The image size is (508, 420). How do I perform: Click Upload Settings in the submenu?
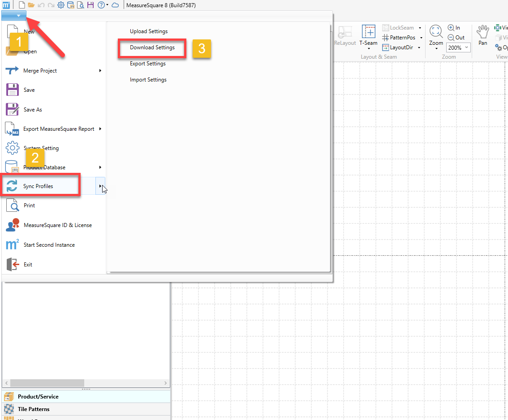click(x=149, y=31)
